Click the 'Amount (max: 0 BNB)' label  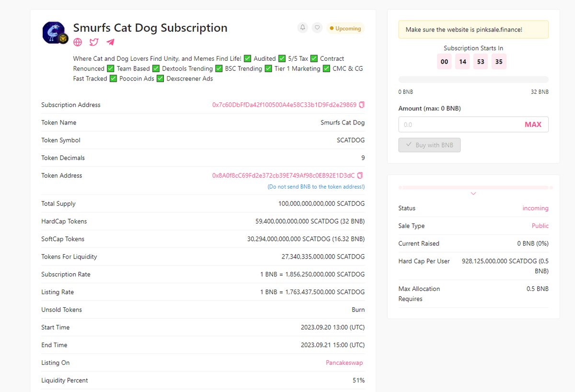click(x=429, y=109)
